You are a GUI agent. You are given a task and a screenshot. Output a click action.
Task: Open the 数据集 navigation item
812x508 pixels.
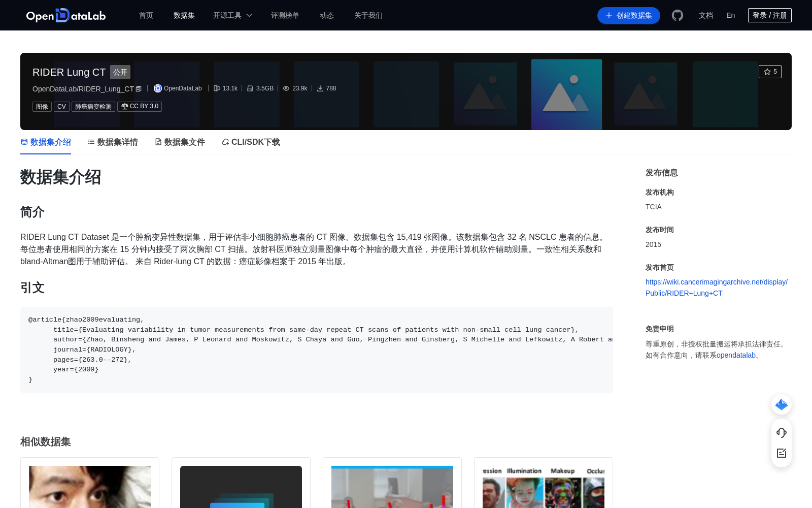[184, 16]
